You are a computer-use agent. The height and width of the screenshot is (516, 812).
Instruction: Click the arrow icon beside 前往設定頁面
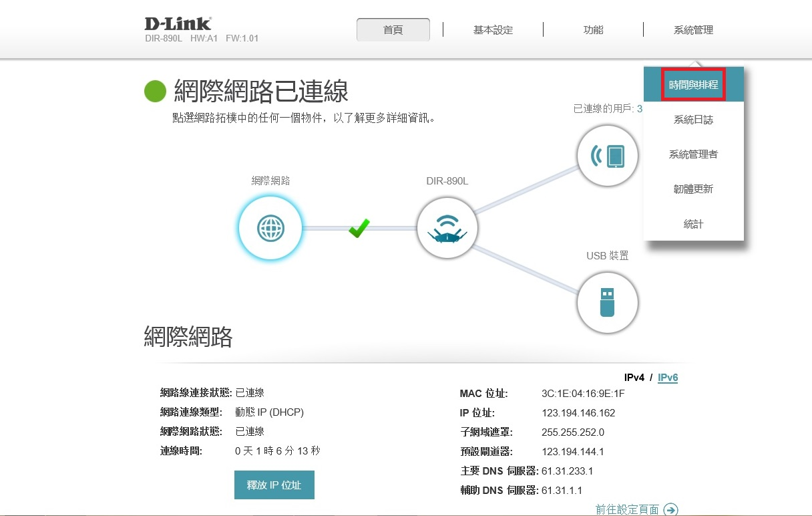(x=671, y=510)
